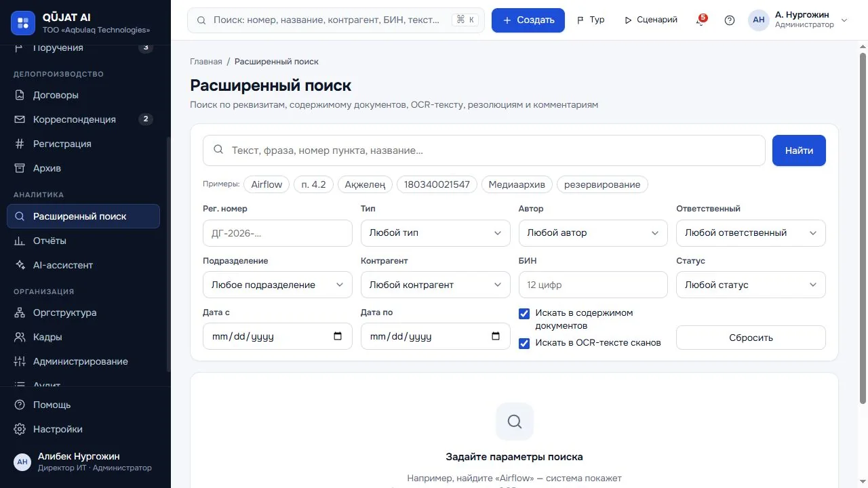
Task: Click the Сбросить reset button
Action: click(751, 338)
